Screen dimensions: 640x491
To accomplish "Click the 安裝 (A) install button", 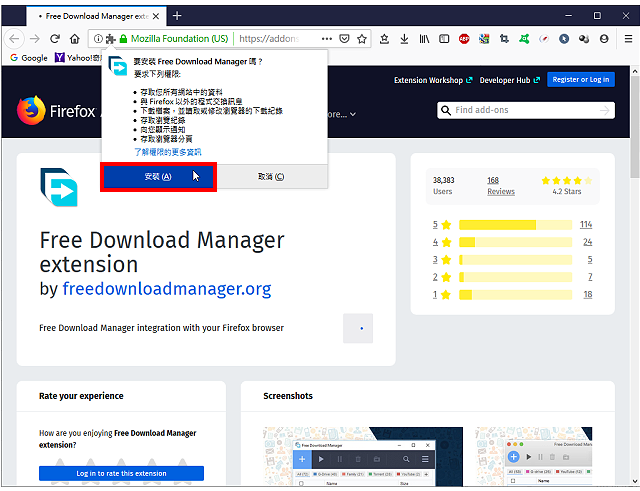I will pos(158,177).
